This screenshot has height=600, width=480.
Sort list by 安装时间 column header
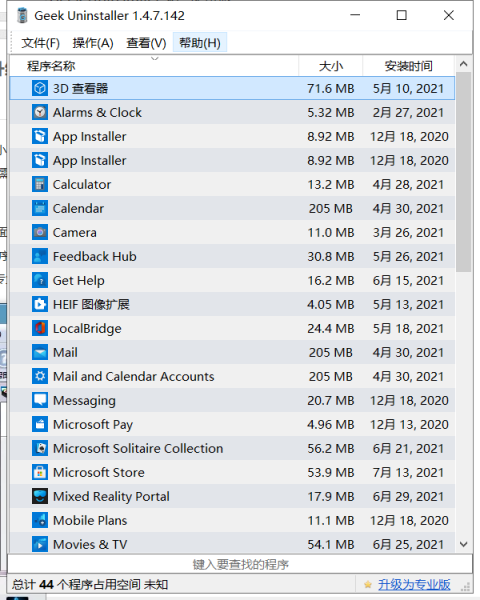[x=408, y=66]
